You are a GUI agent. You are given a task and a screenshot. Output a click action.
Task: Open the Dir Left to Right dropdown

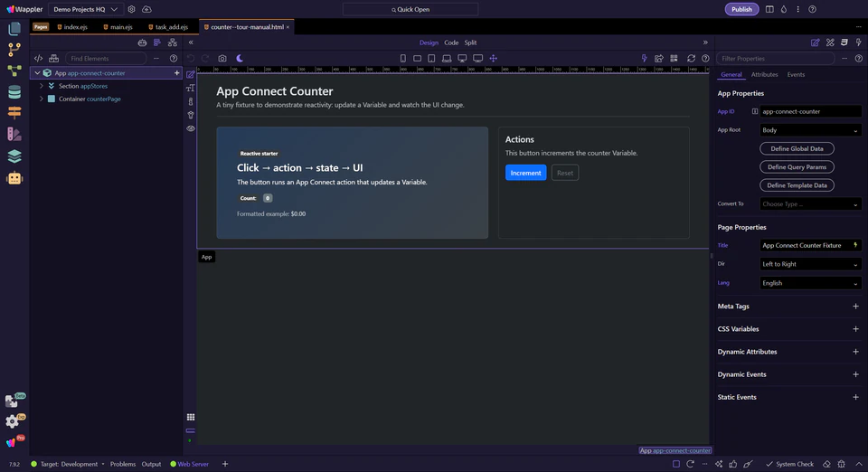(x=810, y=264)
